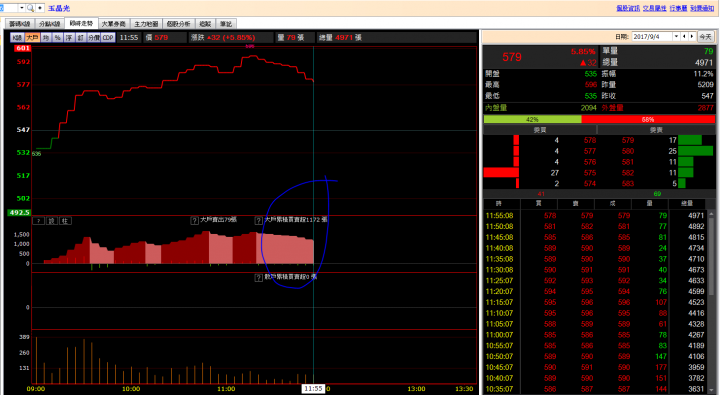720x395 pixels.
Task: Toggle the 浮 button in chart toolbar
Action: tap(69, 38)
